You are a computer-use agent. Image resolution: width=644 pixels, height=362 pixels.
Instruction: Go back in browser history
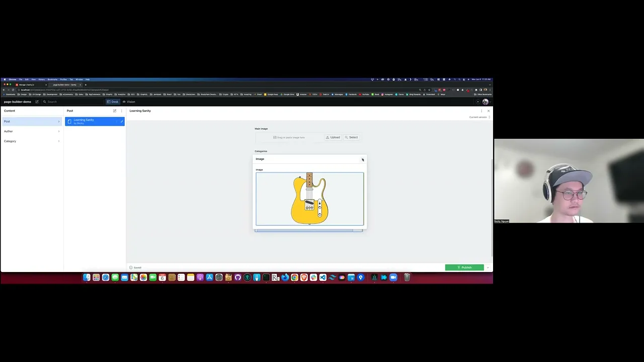click(4, 90)
